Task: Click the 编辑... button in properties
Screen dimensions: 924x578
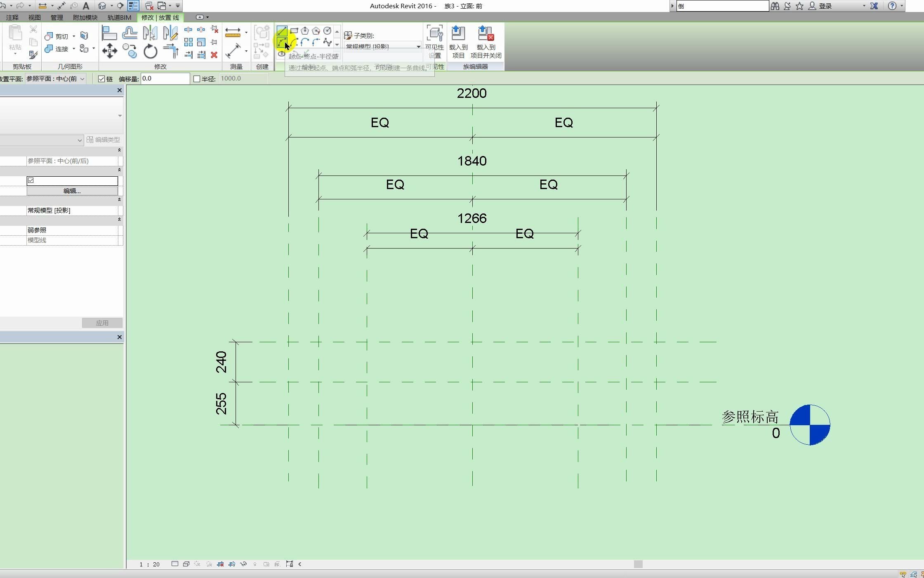Action: [x=72, y=191]
